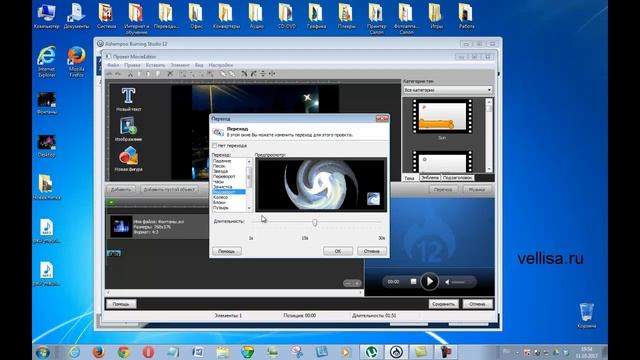Open the Файл menu
The width and height of the screenshot is (640, 360).
pos(113,65)
